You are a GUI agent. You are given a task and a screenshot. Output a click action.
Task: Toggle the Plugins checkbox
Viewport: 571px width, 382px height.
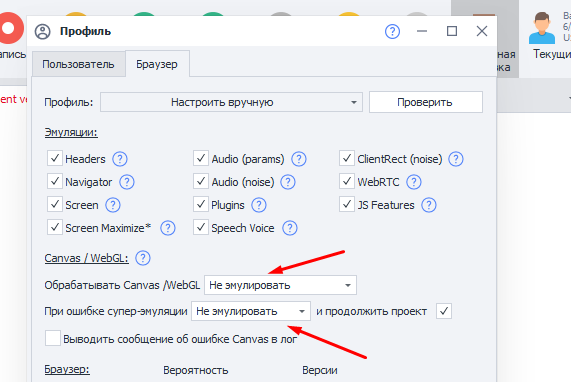click(x=201, y=204)
